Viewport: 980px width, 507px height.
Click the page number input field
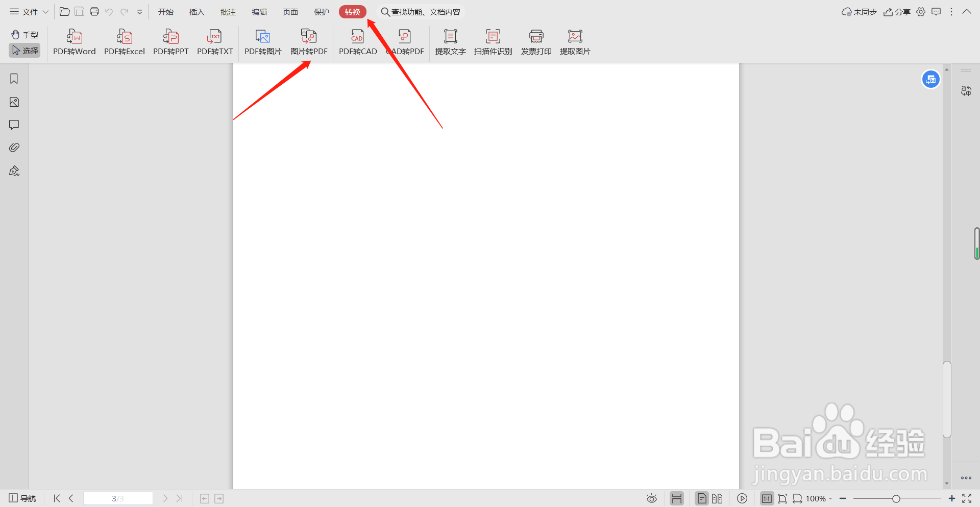click(x=118, y=498)
